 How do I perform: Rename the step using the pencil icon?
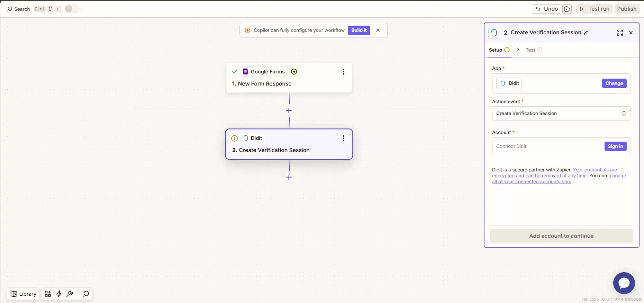coord(586,33)
